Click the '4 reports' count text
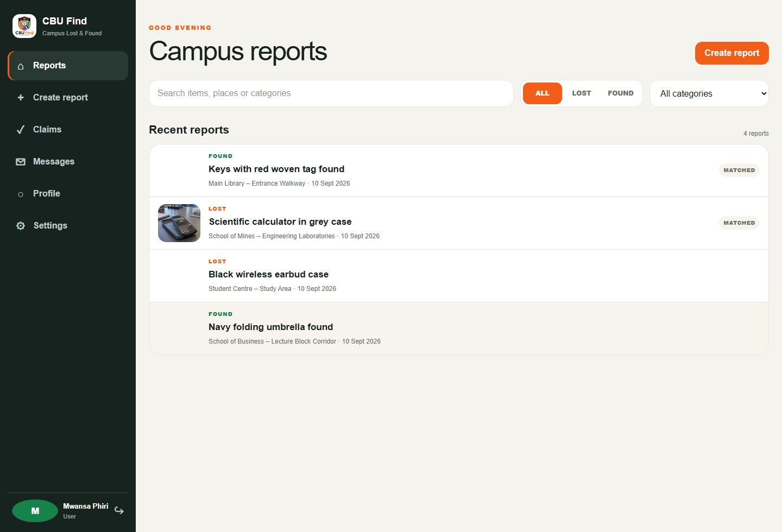The image size is (782, 532). click(x=756, y=134)
